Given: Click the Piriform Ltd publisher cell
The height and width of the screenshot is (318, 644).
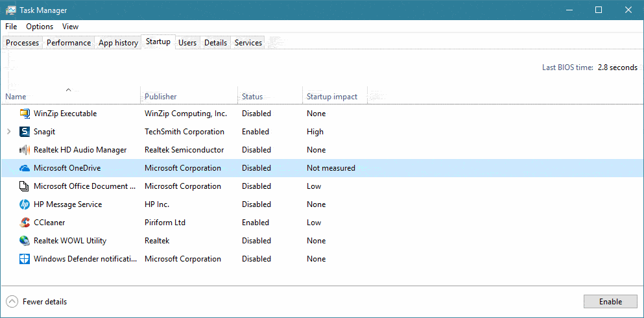Looking at the screenshot, I should coord(165,222).
